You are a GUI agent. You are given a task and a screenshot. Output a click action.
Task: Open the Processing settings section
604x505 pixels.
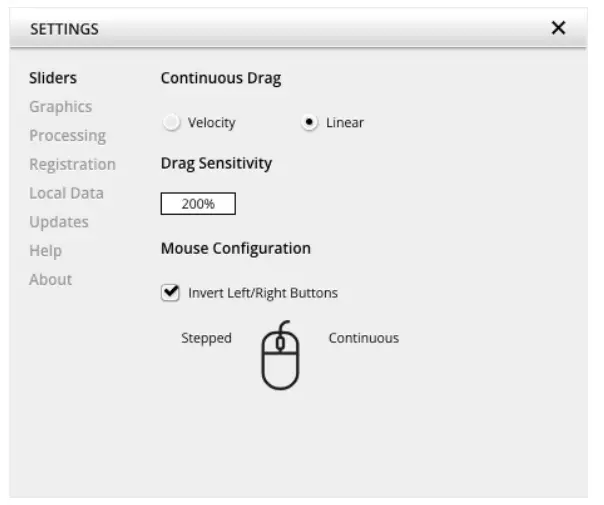point(67,136)
